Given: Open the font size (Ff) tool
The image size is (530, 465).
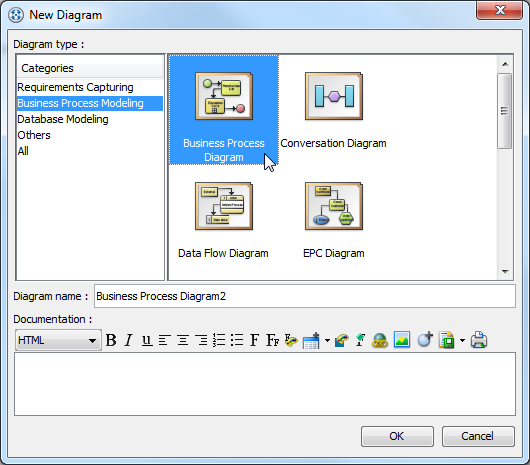Looking at the screenshot, I should pyautogui.click(x=272, y=340).
